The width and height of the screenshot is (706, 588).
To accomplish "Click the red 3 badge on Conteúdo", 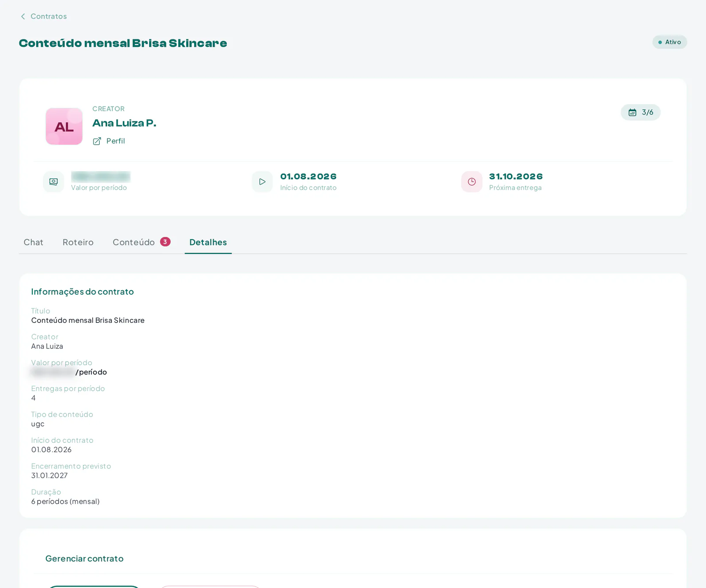I will (x=165, y=242).
